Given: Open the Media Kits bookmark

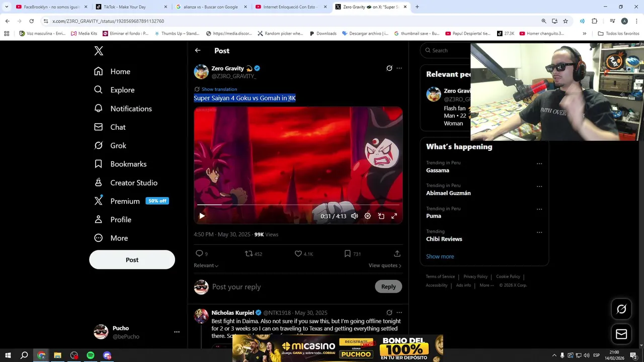Looking at the screenshot, I should 84,34.
